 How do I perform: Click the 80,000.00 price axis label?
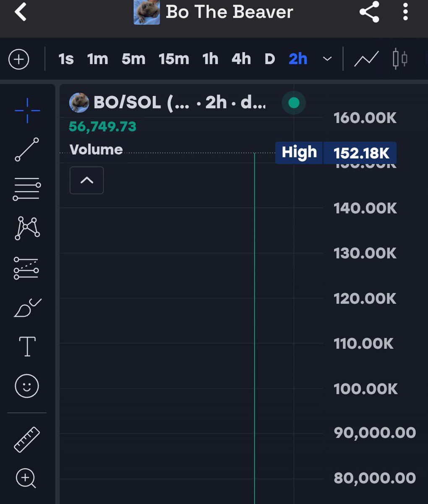pyautogui.click(x=375, y=478)
